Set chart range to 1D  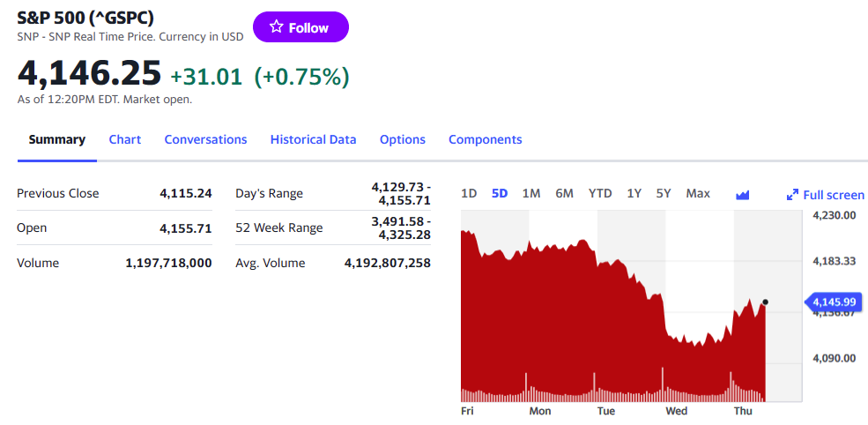click(469, 193)
